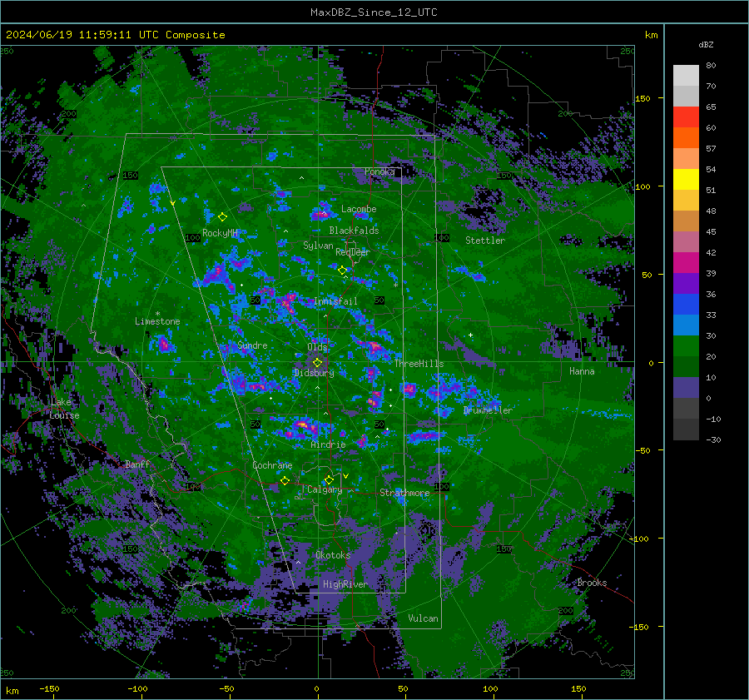Click the Sylvan label
The image size is (749, 700).
coord(318,246)
